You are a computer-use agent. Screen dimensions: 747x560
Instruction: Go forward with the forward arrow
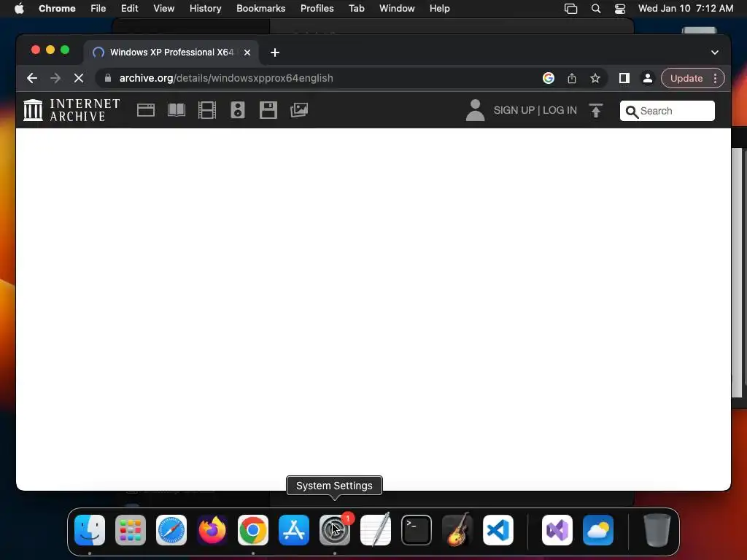pyautogui.click(x=55, y=78)
